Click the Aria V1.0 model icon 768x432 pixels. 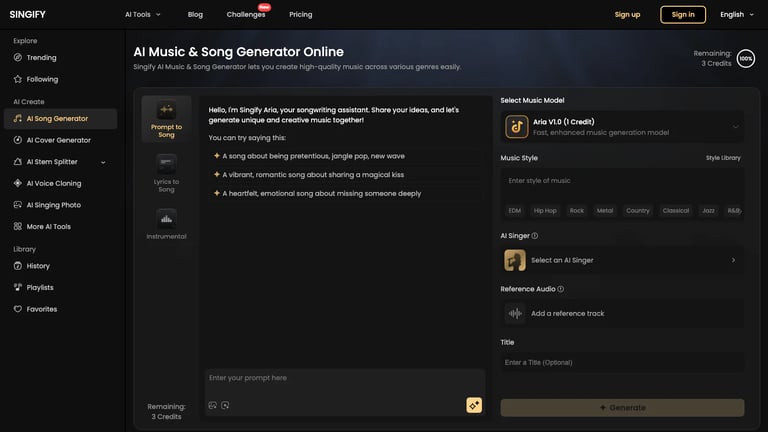pos(516,127)
